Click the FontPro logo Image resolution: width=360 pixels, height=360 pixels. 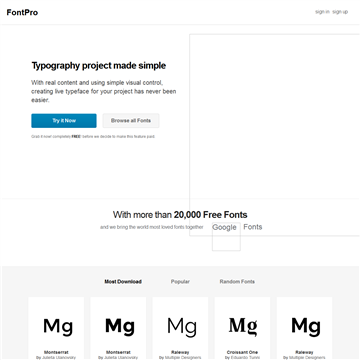click(22, 13)
